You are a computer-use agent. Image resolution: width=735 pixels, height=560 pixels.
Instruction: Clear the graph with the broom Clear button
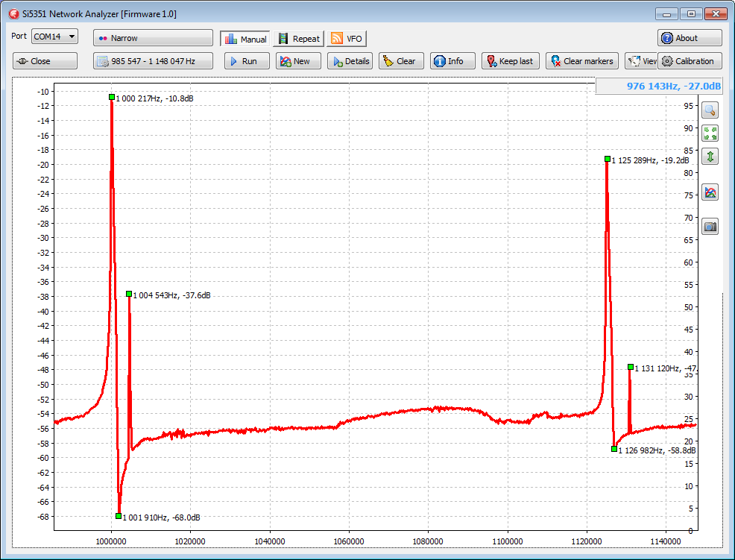pos(401,61)
